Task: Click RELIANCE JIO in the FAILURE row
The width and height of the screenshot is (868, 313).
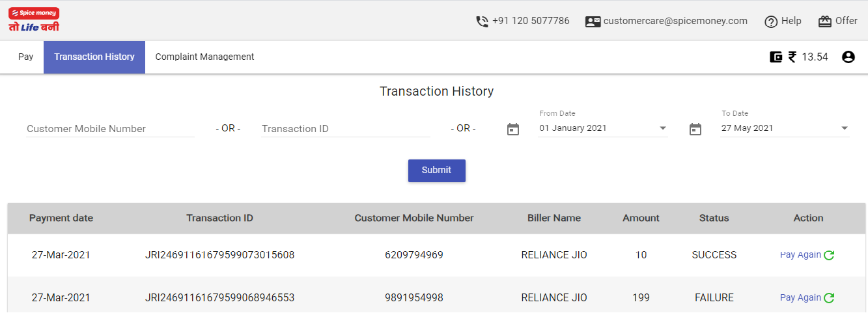Action: coord(554,298)
